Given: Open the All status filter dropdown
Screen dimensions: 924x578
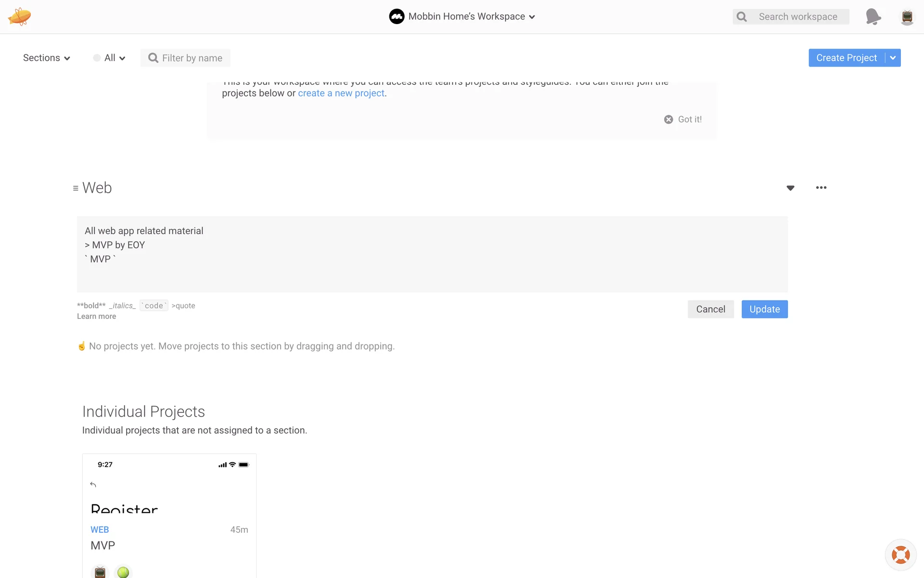Looking at the screenshot, I should [109, 58].
